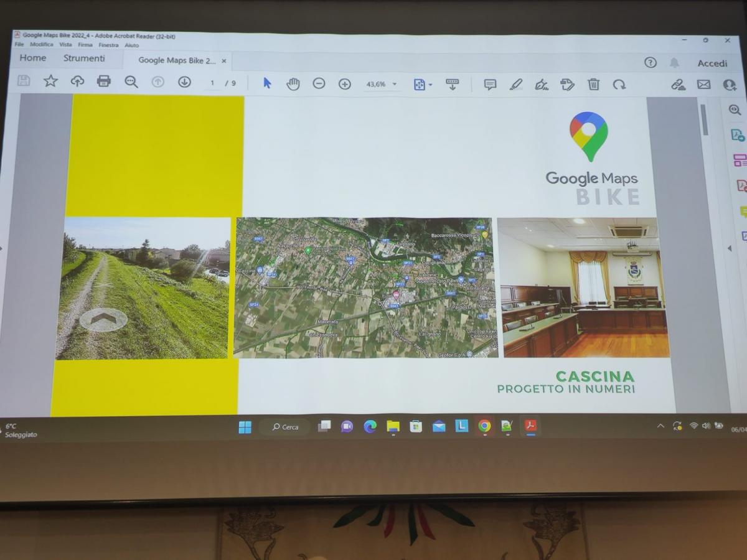Open the weather widget showing 6°C Soleggiato
Screen dimensions: 747x560
(x=22, y=431)
